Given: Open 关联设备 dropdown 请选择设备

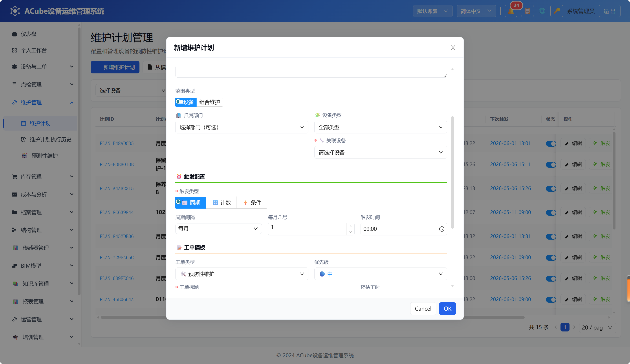Looking at the screenshot, I should [x=381, y=152].
